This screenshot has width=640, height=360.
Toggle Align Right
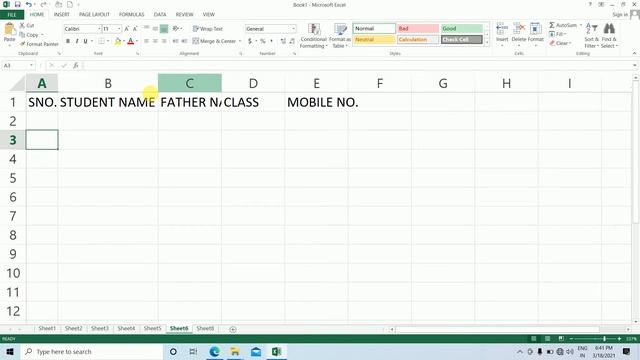pyautogui.click(x=164, y=41)
